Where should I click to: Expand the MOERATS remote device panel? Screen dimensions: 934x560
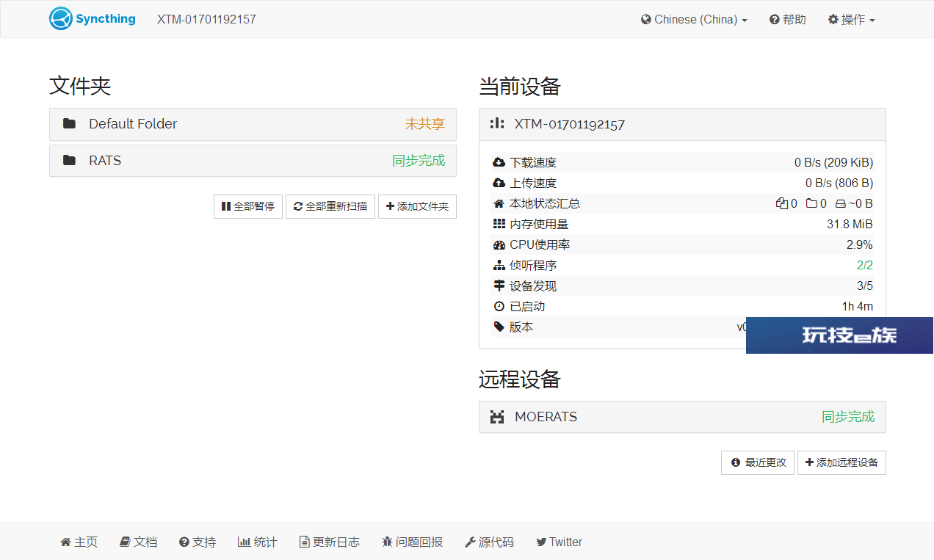[682, 417]
